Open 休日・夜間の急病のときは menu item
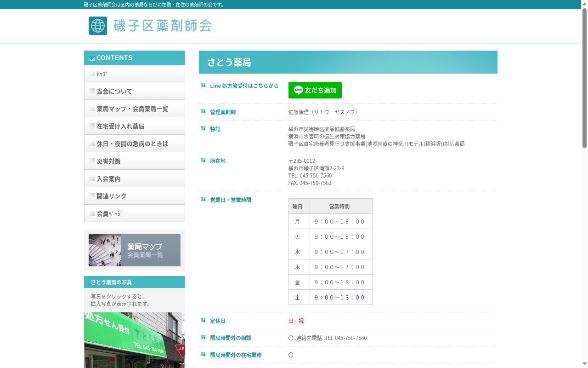Screen dimensions: 588x368 [x=135, y=144]
